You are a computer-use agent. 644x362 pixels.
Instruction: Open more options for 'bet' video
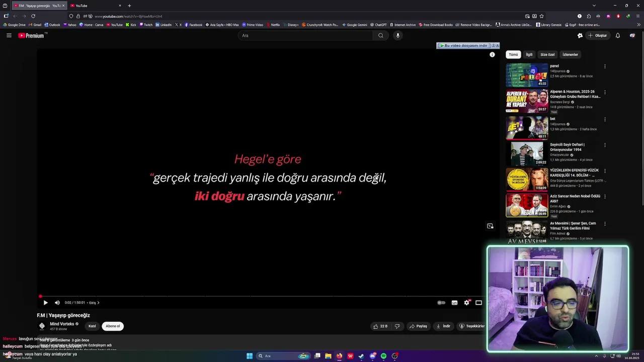pyautogui.click(x=605, y=120)
